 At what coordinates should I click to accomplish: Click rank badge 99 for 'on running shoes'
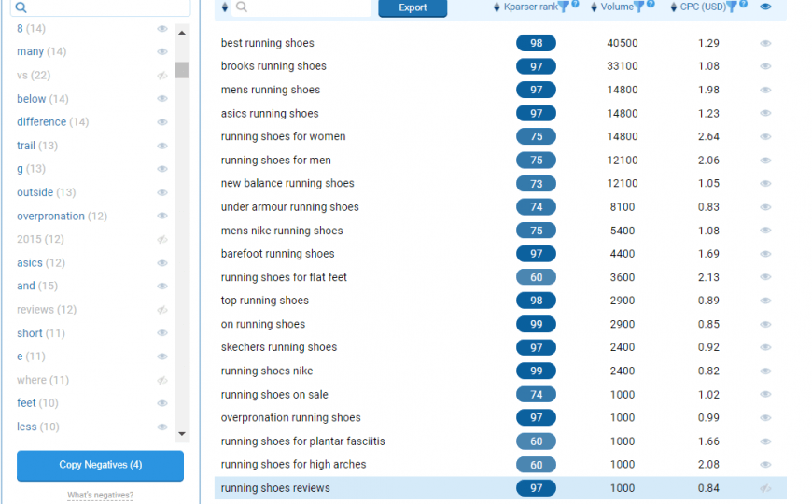coord(536,324)
